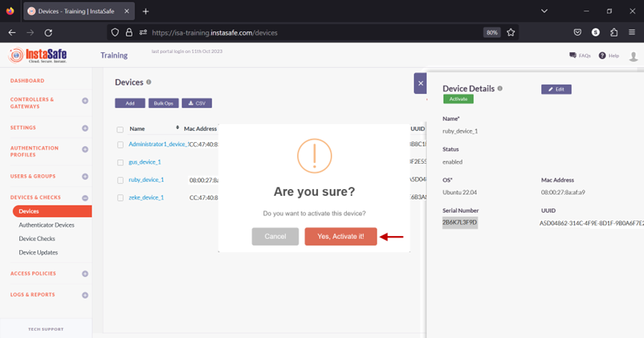Click the browser reload page icon
Screen dimensions: 644x338
(x=48, y=33)
